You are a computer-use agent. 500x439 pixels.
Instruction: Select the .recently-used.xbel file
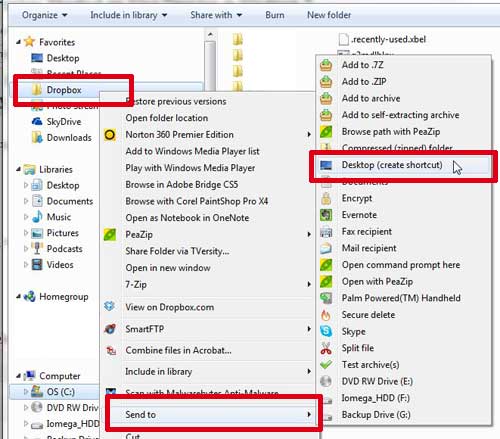pos(382,39)
